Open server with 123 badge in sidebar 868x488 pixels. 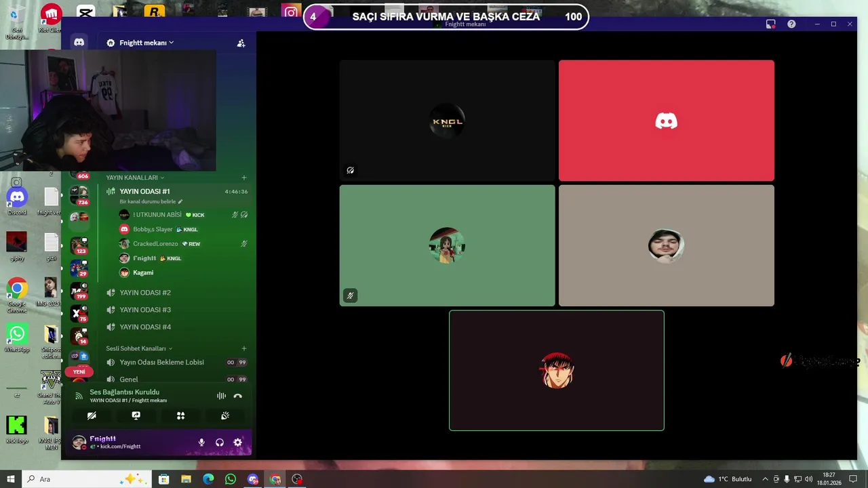[79, 245]
